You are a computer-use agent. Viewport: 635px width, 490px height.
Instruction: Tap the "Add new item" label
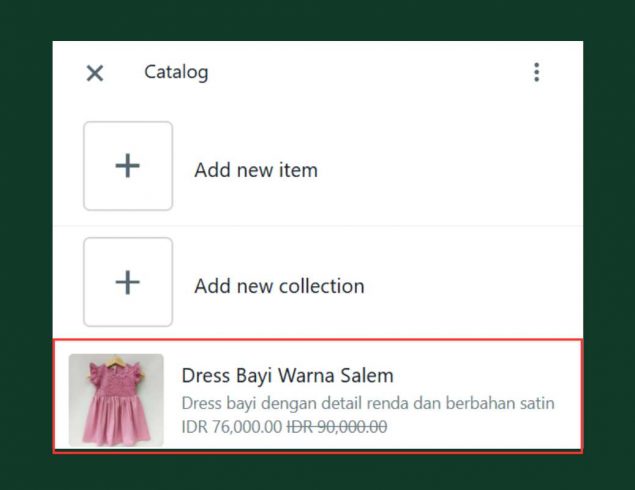tap(256, 170)
